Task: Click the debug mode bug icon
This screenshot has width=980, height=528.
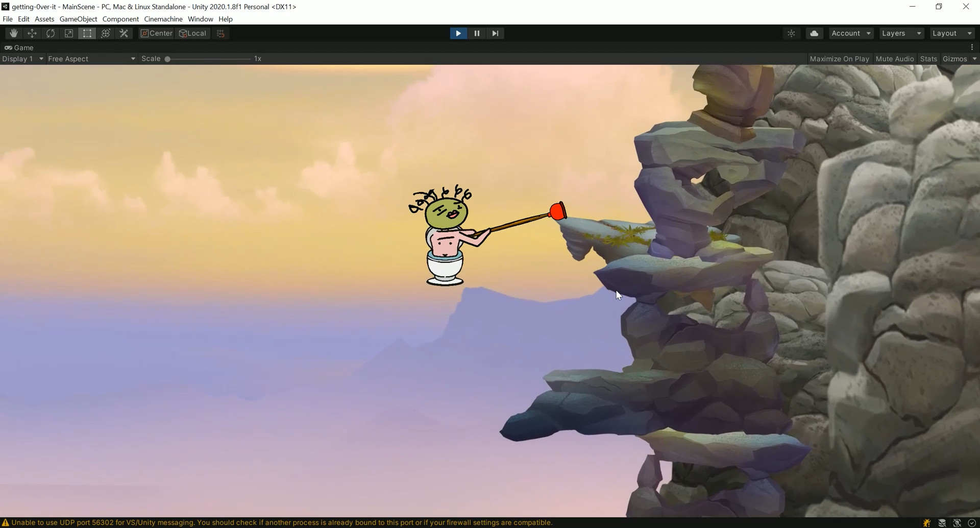Action: [927, 523]
